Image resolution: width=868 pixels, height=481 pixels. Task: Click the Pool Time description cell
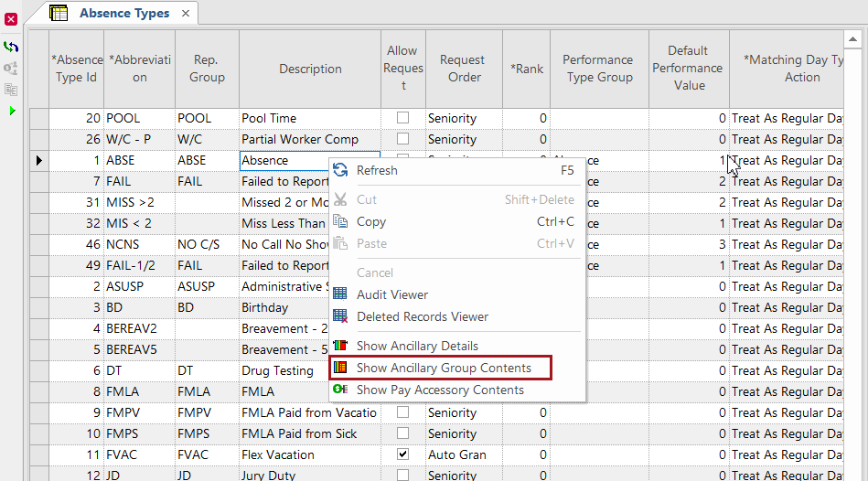[310, 119]
